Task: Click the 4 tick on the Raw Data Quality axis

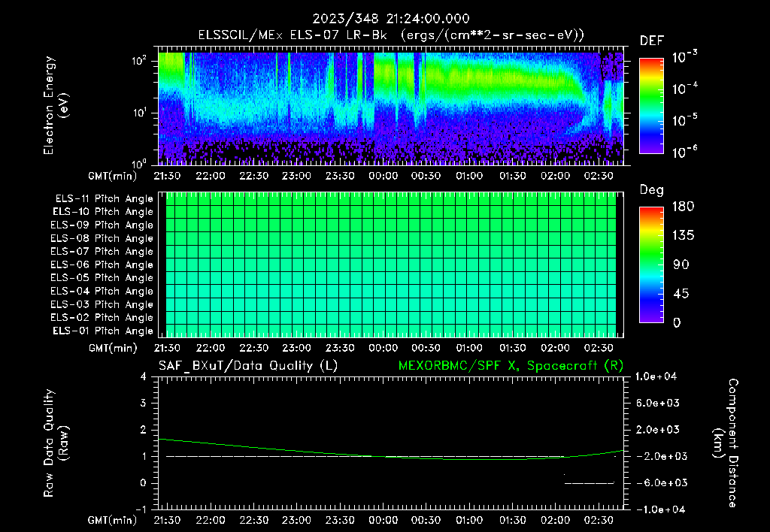Action: click(x=144, y=376)
